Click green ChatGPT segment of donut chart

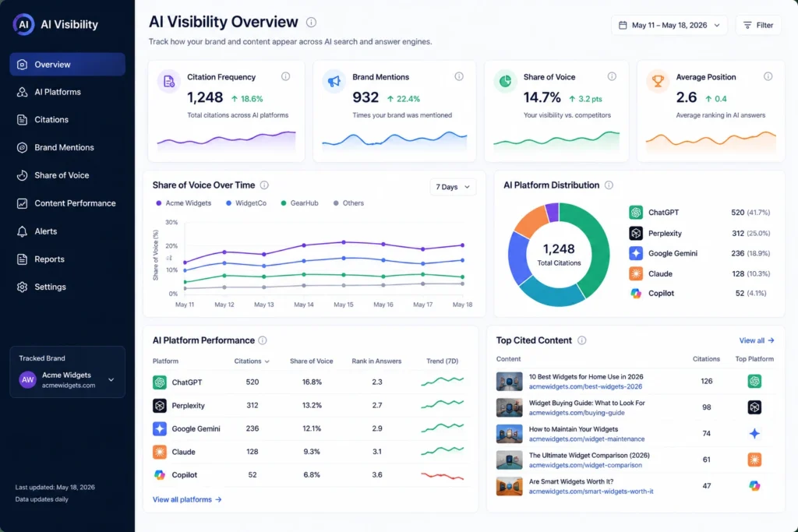[596, 244]
